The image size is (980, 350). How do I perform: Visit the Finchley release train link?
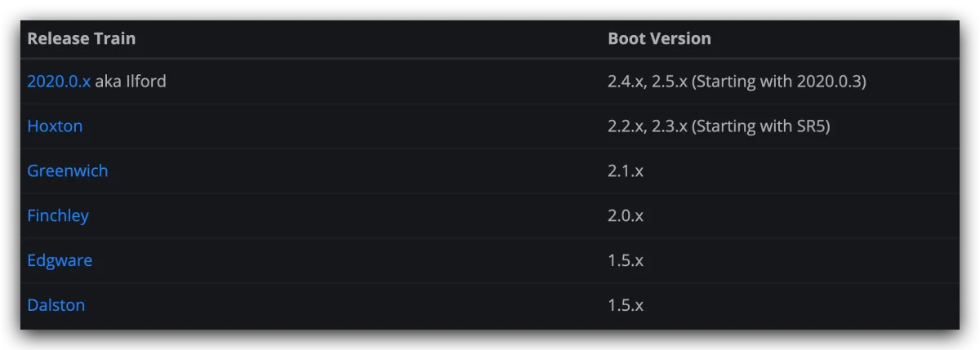[58, 216]
